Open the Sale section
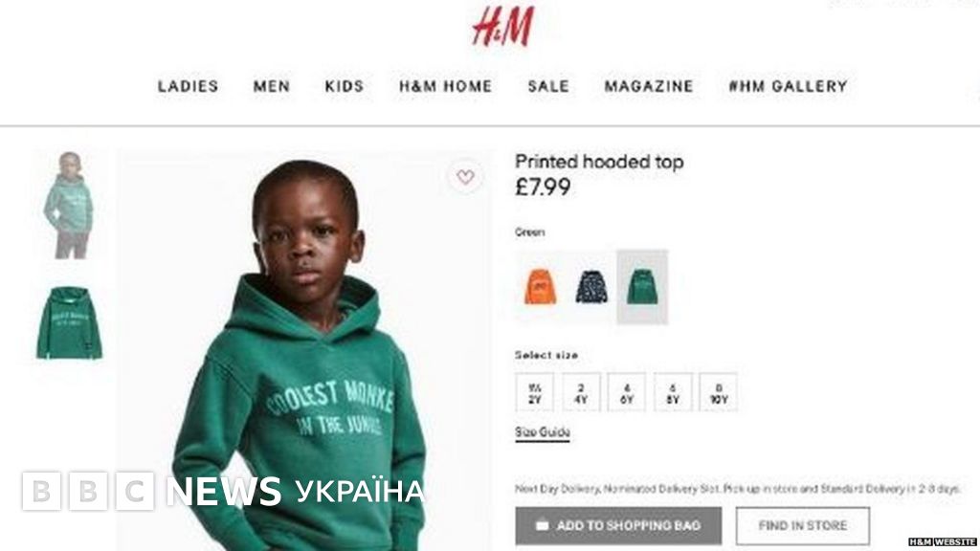Viewport: 980px width, 551px height. (548, 86)
